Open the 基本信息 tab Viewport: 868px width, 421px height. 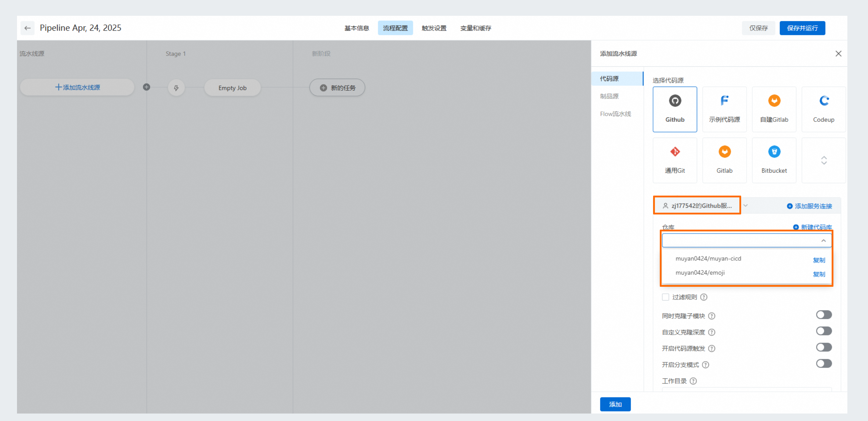pyautogui.click(x=357, y=28)
